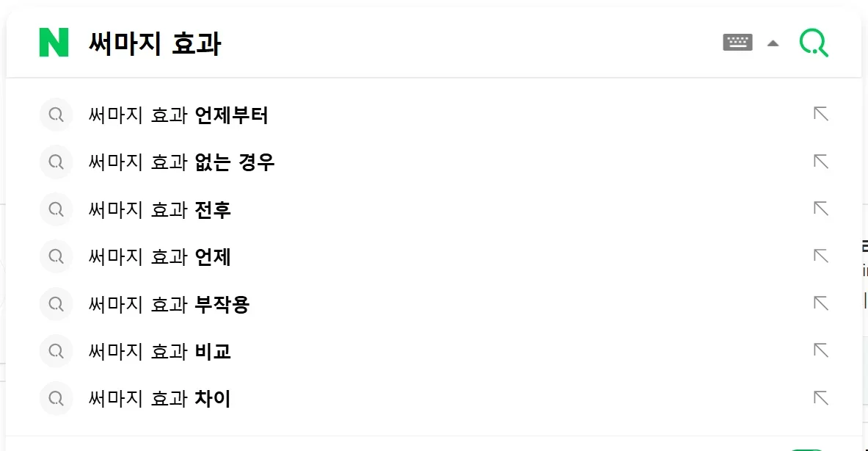
Task: Insert 언제부터 suggestion using its arrow icon
Action: tap(821, 114)
